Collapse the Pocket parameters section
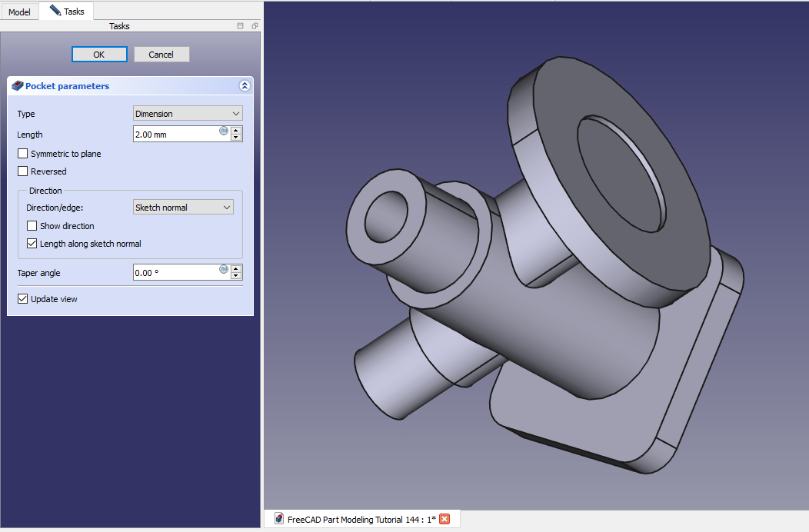 tap(245, 86)
